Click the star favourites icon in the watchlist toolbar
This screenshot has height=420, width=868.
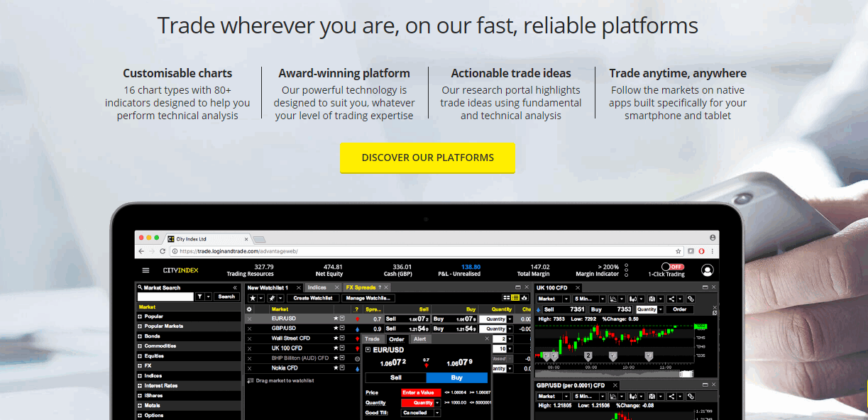253,298
